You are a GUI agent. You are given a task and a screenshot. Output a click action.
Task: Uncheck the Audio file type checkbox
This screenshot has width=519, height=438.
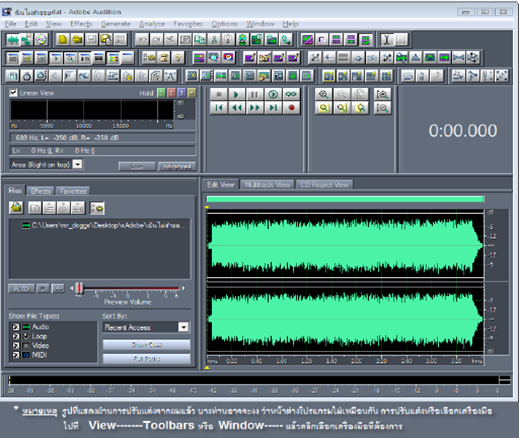click(16, 327)
